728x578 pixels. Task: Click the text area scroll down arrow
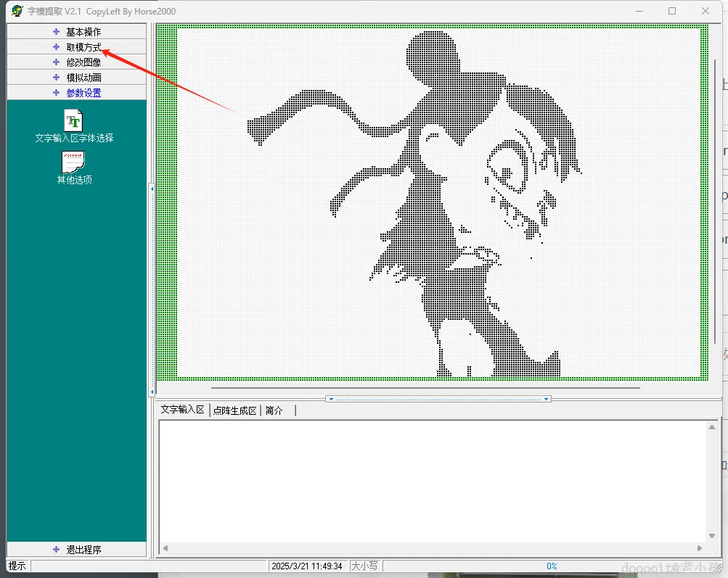point(712,536)
